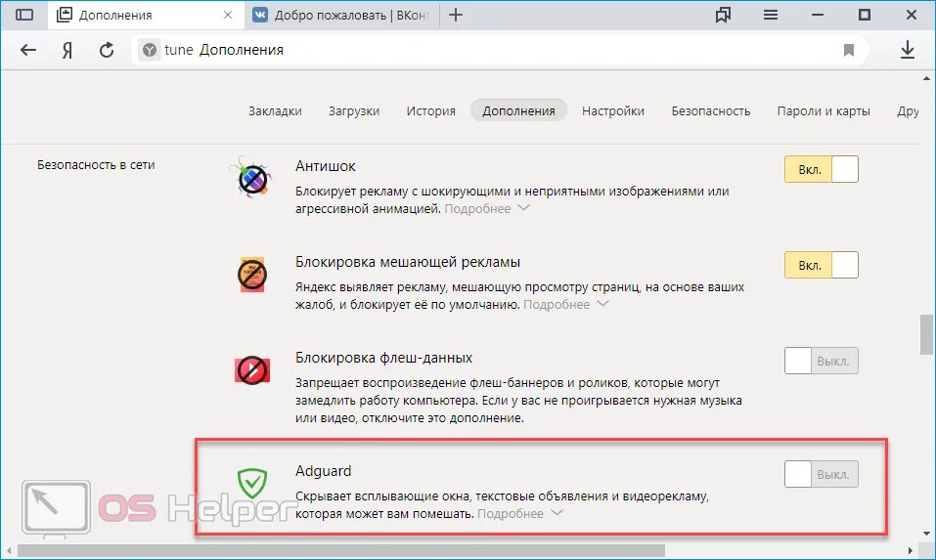Click the address bar field
936x560 pixels.
499,50
